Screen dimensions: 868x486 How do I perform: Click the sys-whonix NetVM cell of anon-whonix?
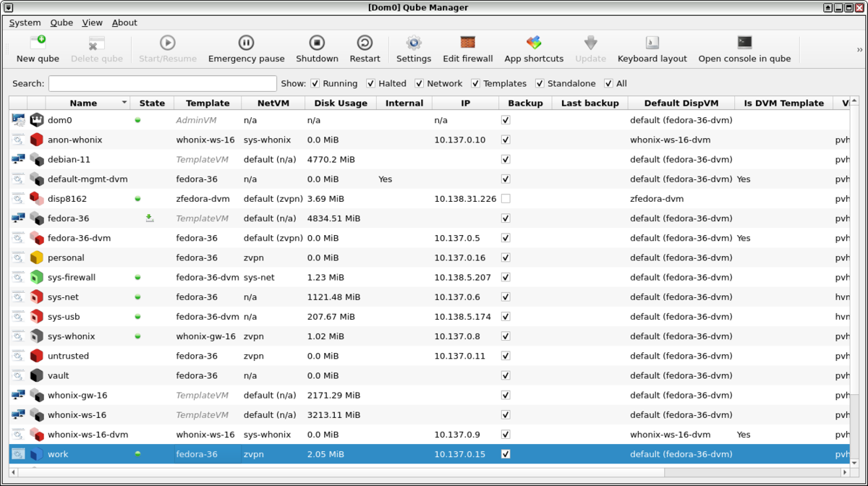(x=267, y=140)
